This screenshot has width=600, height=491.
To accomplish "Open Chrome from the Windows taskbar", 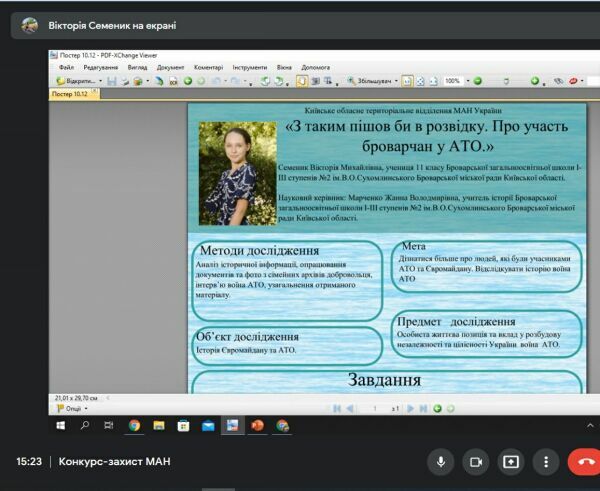I will pos(134,425).
